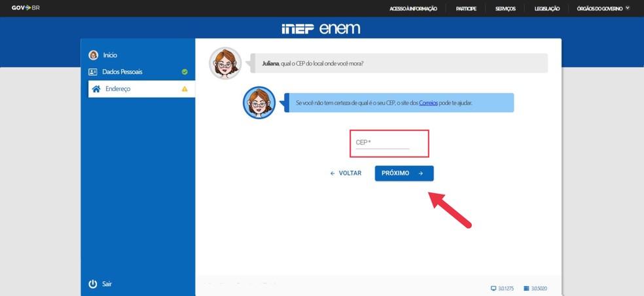Viewport: 644px width, 296px height.
Task: Click the INEP enem logo
Action: click(x=321, y=28)
